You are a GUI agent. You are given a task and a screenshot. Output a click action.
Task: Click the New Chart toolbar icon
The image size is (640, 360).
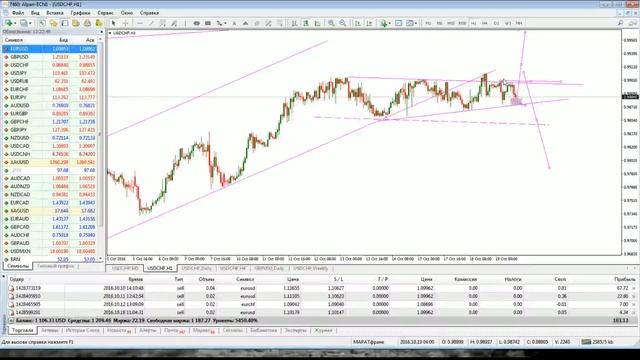pos(9,23)
